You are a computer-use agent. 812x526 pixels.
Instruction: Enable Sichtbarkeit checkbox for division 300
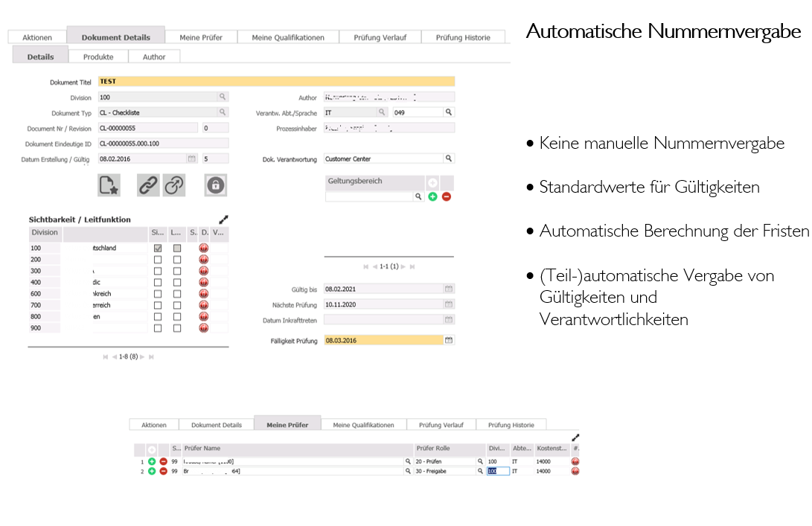158,272
